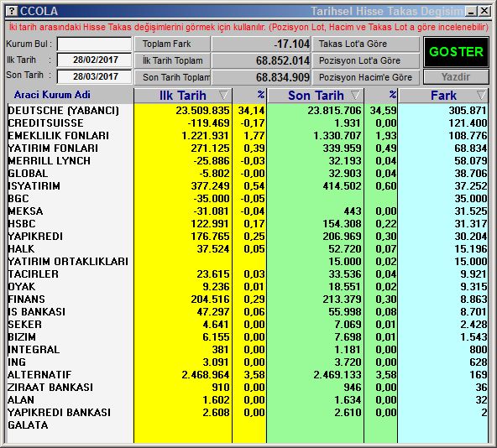The width and height of the screenshot is (497, 448).
Task: Click the Son Tarih Toplam label
Action: pyautogui.click(x=172, y=77)
